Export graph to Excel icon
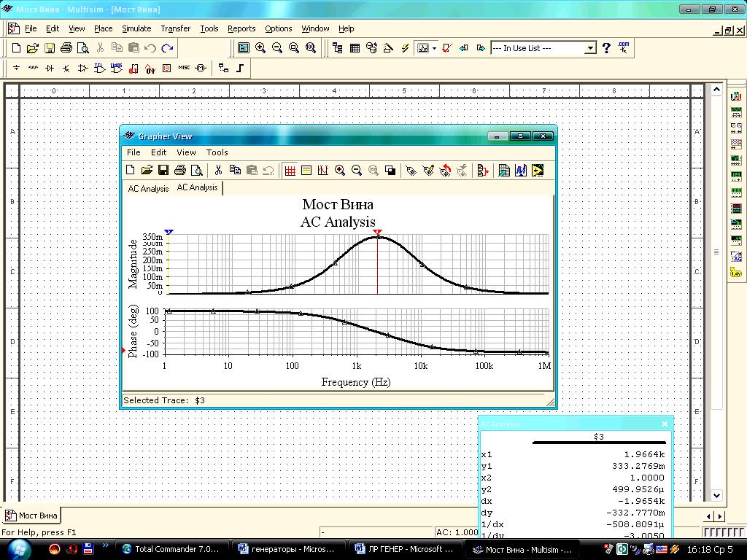 click(x=504, y=171)
